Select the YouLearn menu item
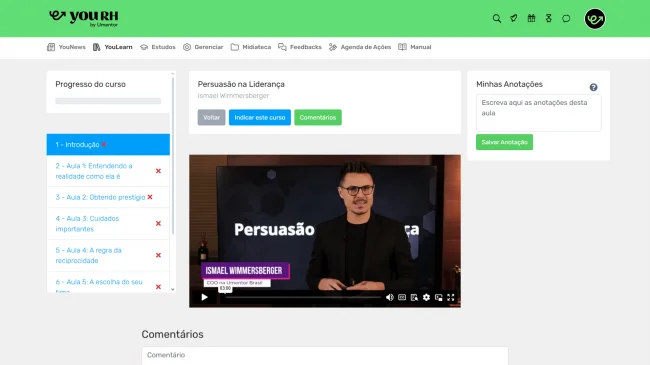This screenshot has height=365, width=650. pos(113,47)
